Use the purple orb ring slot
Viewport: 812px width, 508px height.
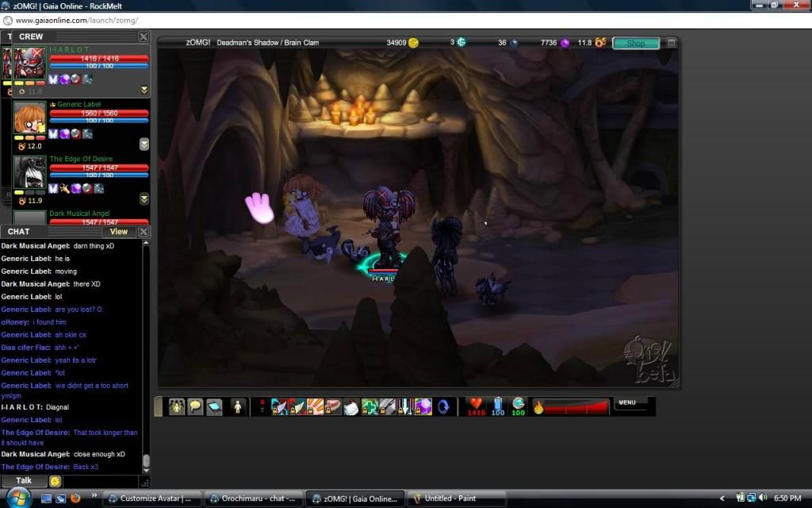[x=423, y=407]
